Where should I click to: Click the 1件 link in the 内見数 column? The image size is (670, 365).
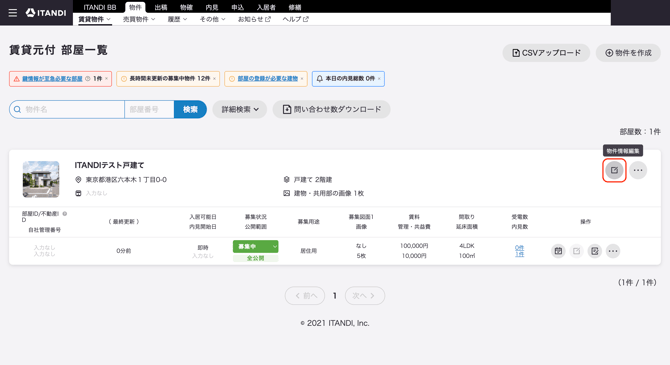pos(519,254)
